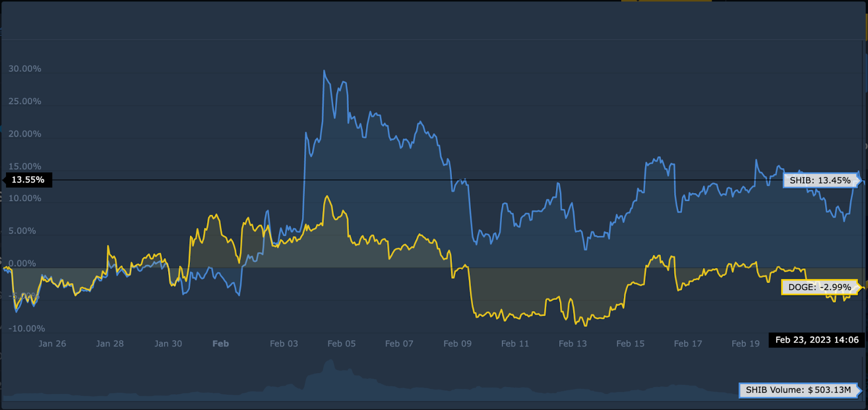Click the 30.00% y-axis label
Viewport: 868px width, 410px height.
coord(25,69)
